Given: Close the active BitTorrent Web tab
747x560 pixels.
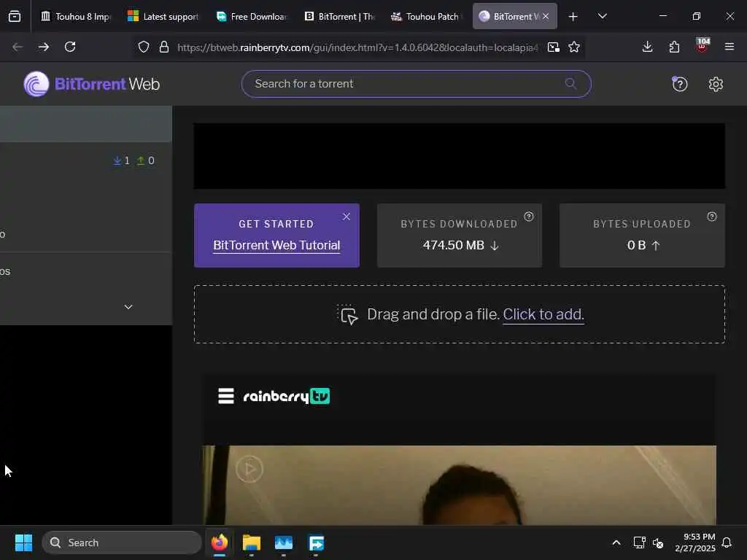Looking at the screenshot, I should coord(546,16).
